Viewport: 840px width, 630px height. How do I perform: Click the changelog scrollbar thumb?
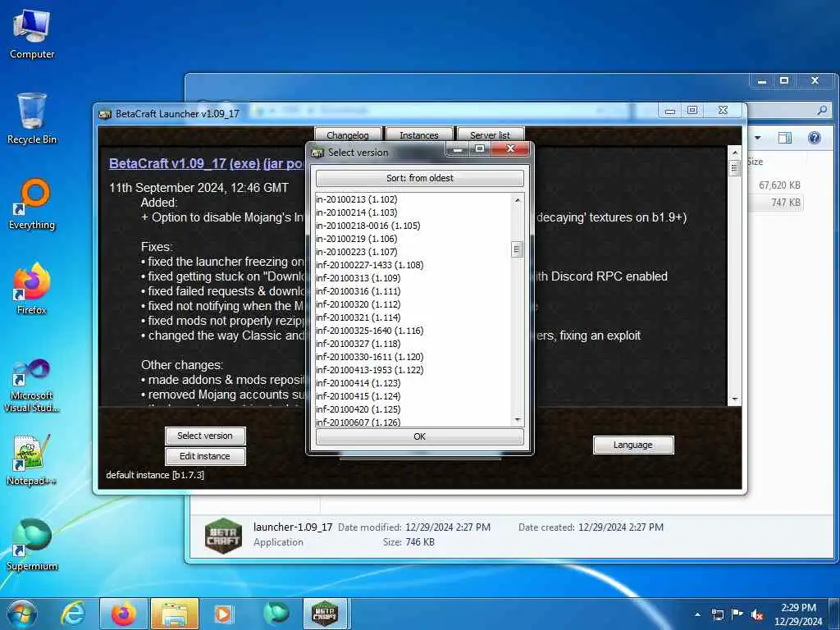click(x=734, y=168)
